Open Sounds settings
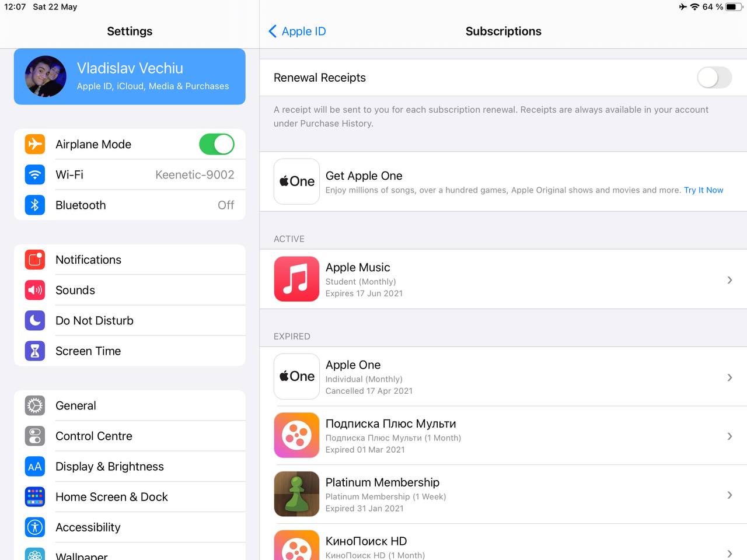The image size is (747, 560). coord(130,290)
